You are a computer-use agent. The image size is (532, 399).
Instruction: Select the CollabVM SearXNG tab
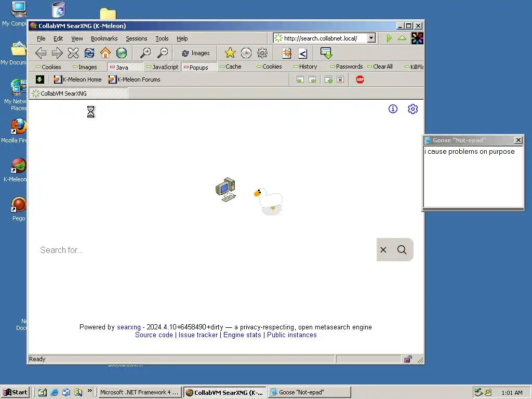click(x=78, y=94)
